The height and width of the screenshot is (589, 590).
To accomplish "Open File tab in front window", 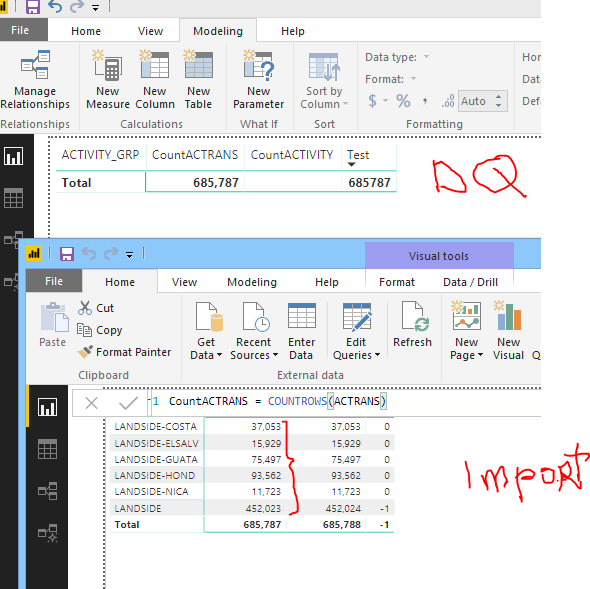I will click(54, 281).
